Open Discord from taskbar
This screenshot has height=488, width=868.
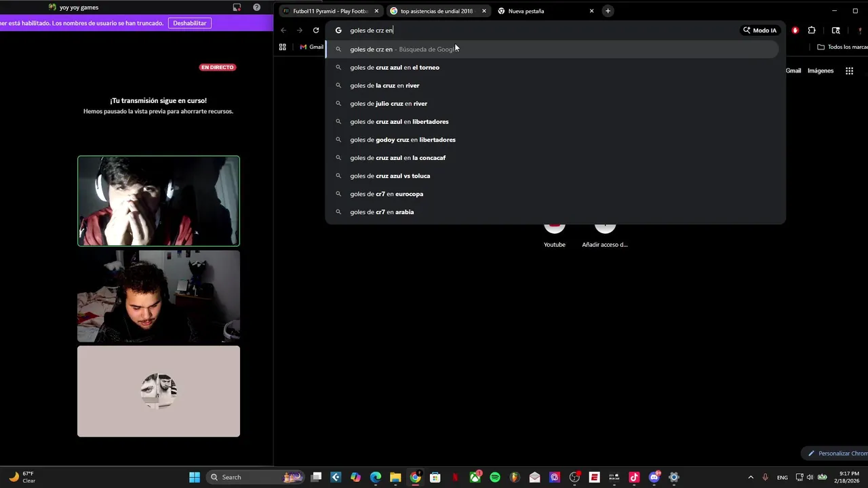654,477
